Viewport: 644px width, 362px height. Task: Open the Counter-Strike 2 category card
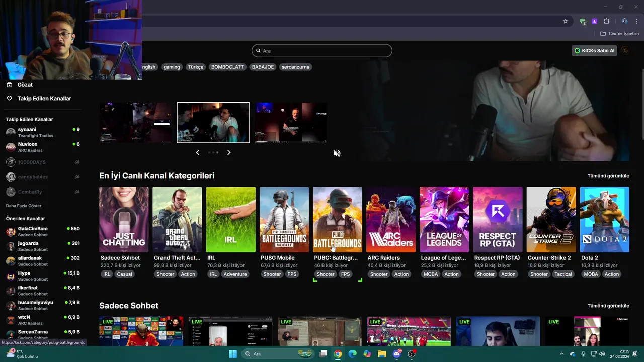tap(551, 220)
